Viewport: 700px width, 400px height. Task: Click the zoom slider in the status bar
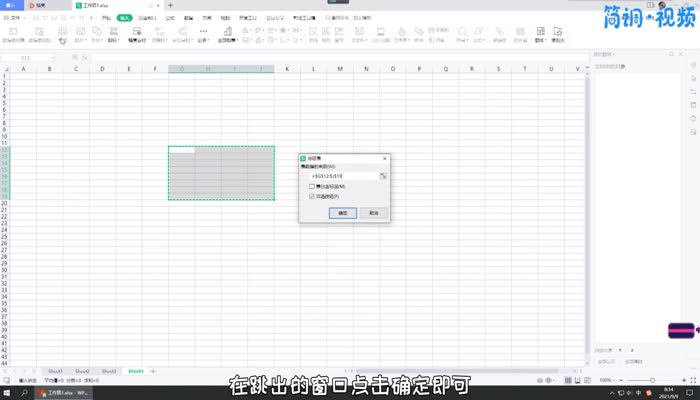[x=645, y=381]
